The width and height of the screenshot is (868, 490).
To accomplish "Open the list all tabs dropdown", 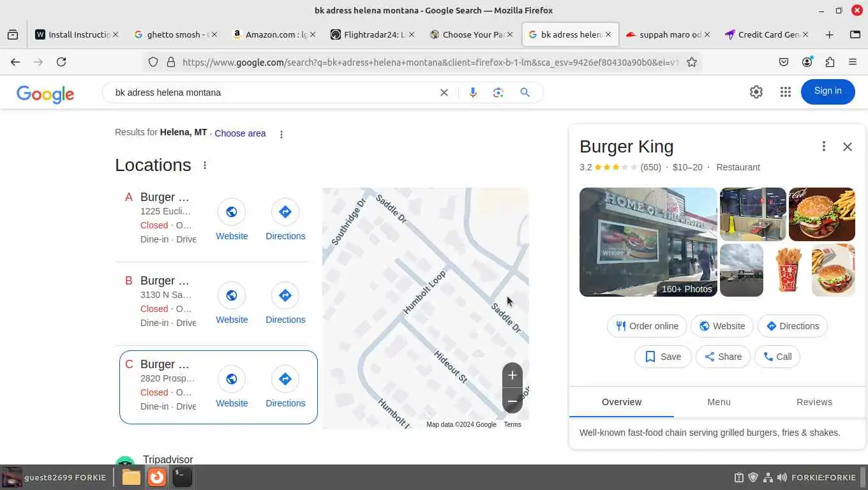I will tap(855, 34).
